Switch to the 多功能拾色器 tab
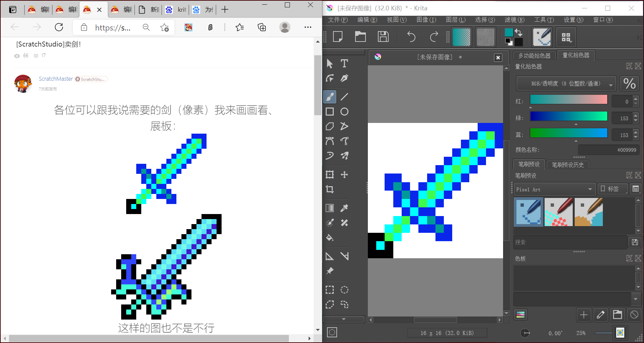Viewport: 644px width, 343px height. click(534, 56)
